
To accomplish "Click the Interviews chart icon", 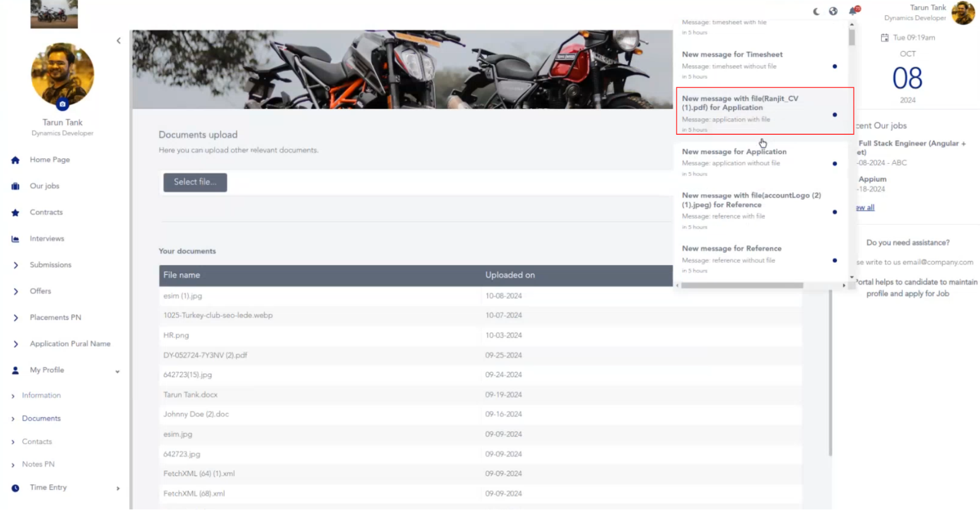I will (15, 239).
